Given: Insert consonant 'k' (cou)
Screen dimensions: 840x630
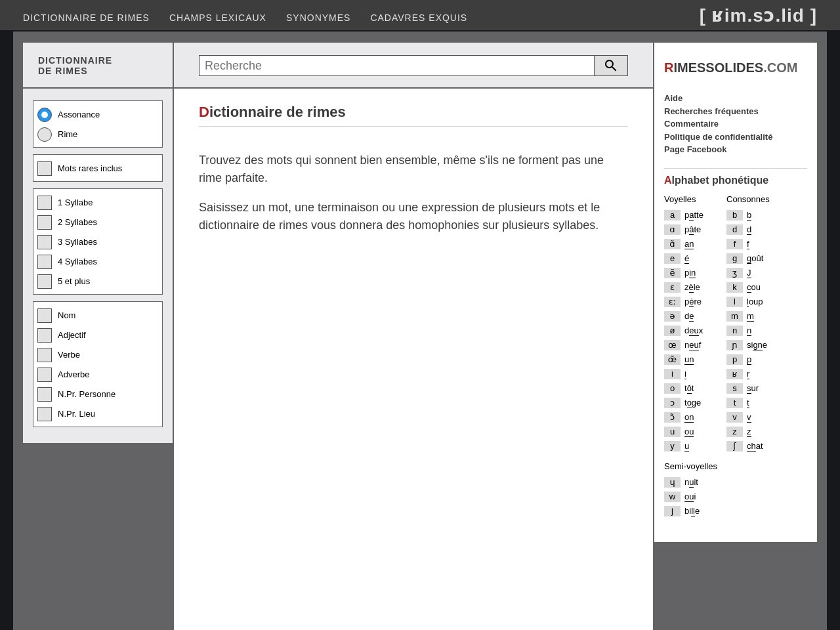Looking at the screenshot, I should click(x=734, y=287).
